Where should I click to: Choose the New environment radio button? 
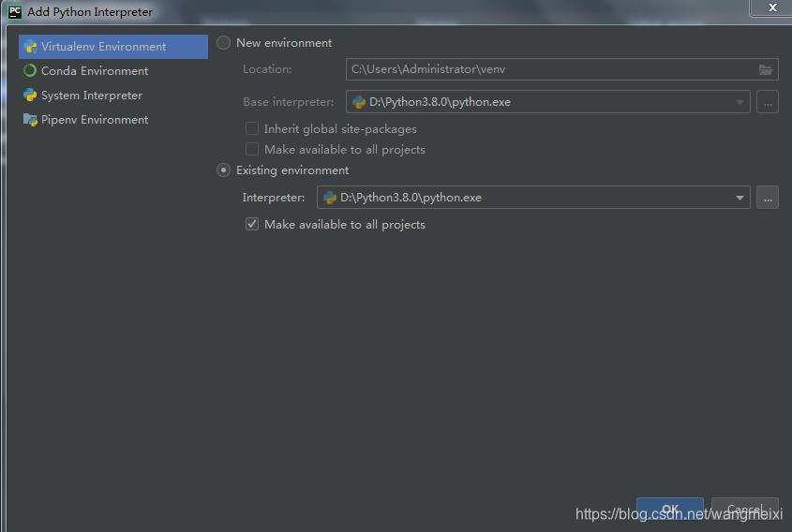[x=223, y=43]
